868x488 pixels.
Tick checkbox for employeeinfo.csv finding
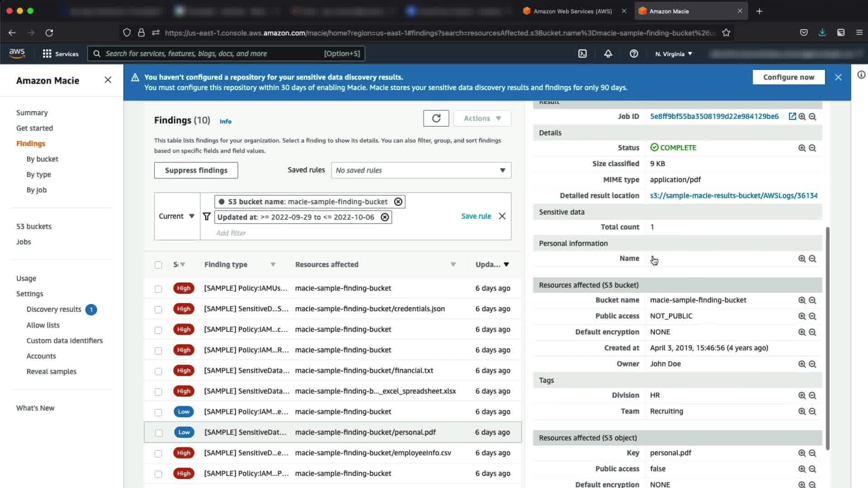[x=158, y=454]
